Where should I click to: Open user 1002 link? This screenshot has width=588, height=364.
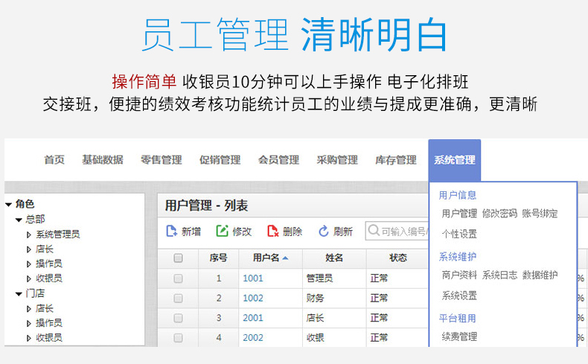(x=253, y=298)
